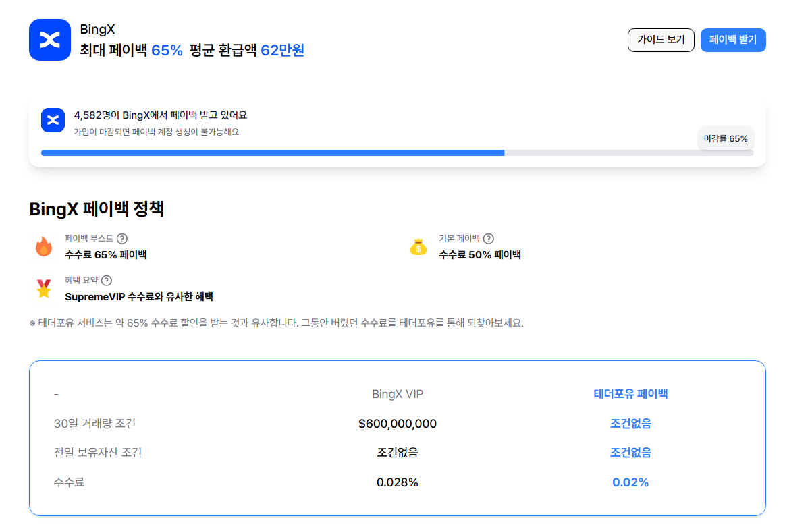
Task: Click the $600,000,000 value
Action: [x=398, y=424]
